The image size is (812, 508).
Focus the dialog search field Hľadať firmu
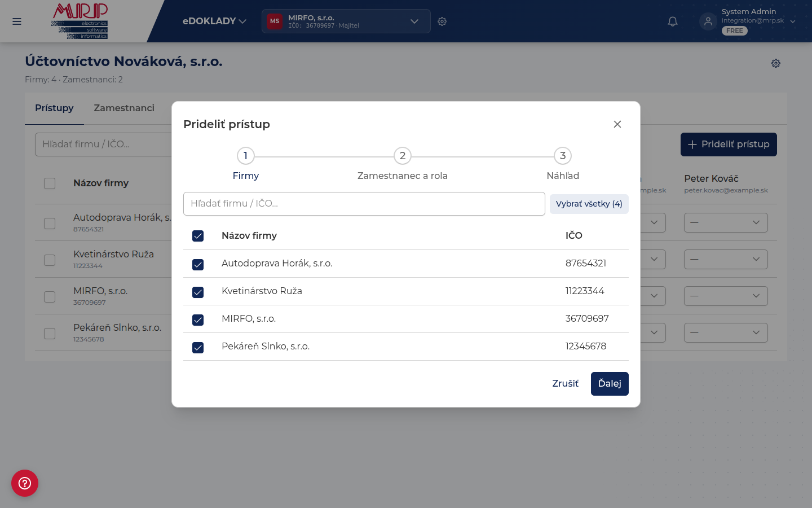[364, 204]
